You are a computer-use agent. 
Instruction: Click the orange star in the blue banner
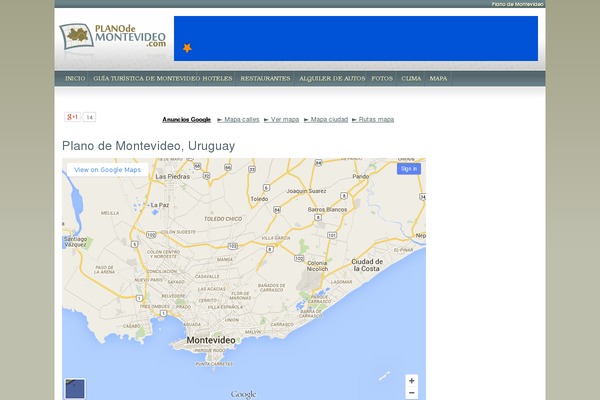187,48
